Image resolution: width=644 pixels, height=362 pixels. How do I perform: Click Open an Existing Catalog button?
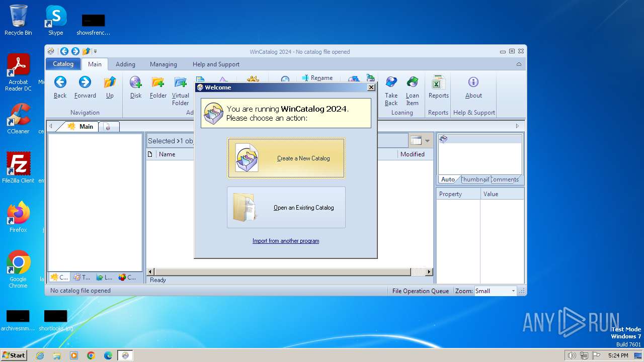click(x=286, y=208)
